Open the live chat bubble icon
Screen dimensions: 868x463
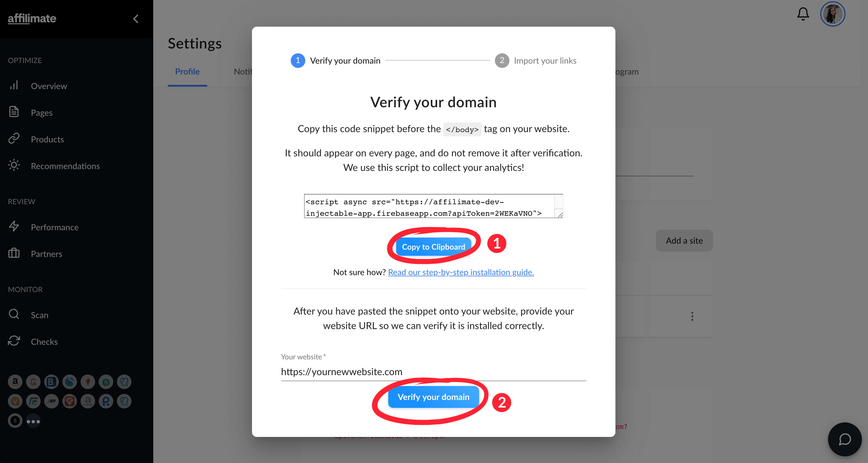(x=845, y=439)
